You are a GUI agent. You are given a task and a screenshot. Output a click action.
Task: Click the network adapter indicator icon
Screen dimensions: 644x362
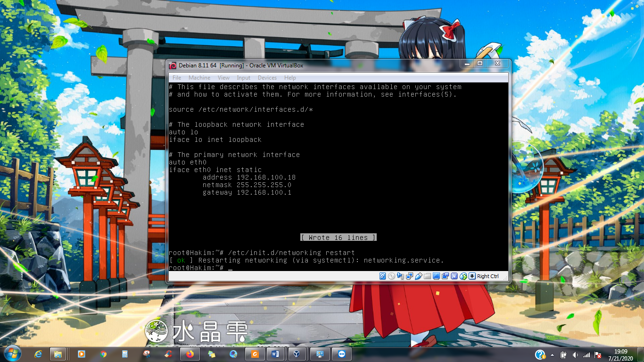(409, 276)
